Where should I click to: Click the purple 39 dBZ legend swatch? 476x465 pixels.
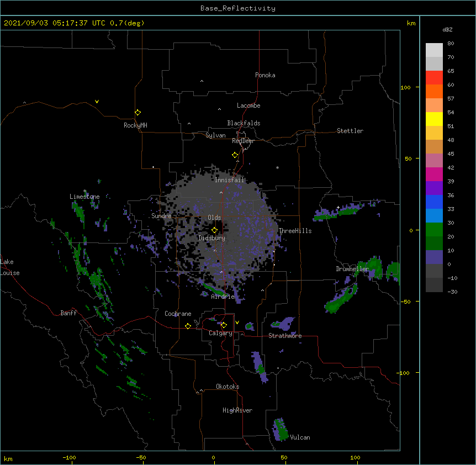[x=434, y=188]
